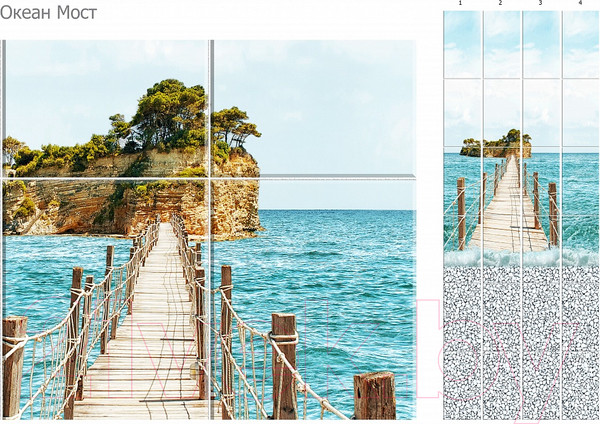Screen dimensions: 600x424
Task: Click the 'Океан Мост' title text
Action: (48, 13)
